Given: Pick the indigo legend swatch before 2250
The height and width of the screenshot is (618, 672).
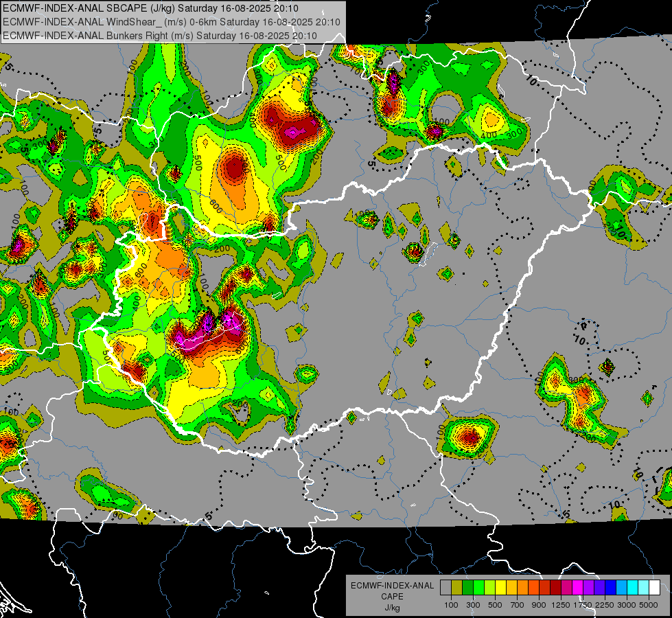Looking at the screenshot, I should [x=599, y=588].
